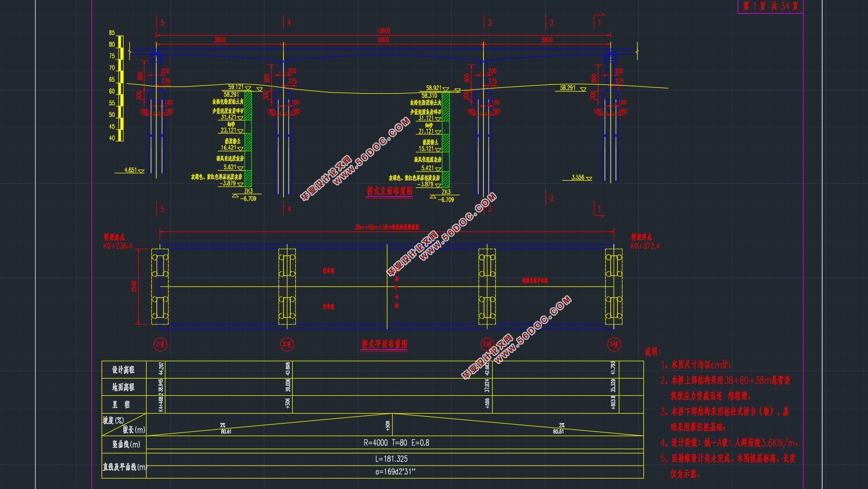Select note 1 about dimensions in cm
The width and height of the screenshot is (868, 489).
coord(696,365)
